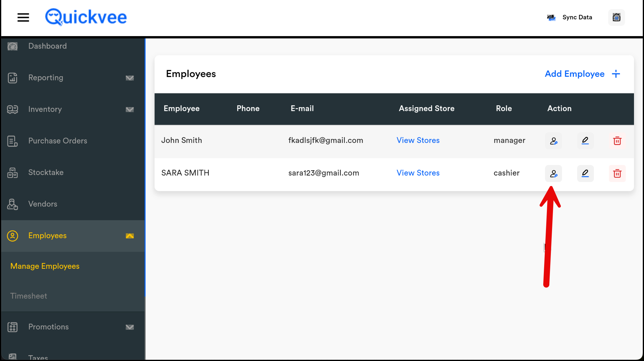Collapse the Employees menu arrow
This screenshot has height=361, width=644.
130,236
